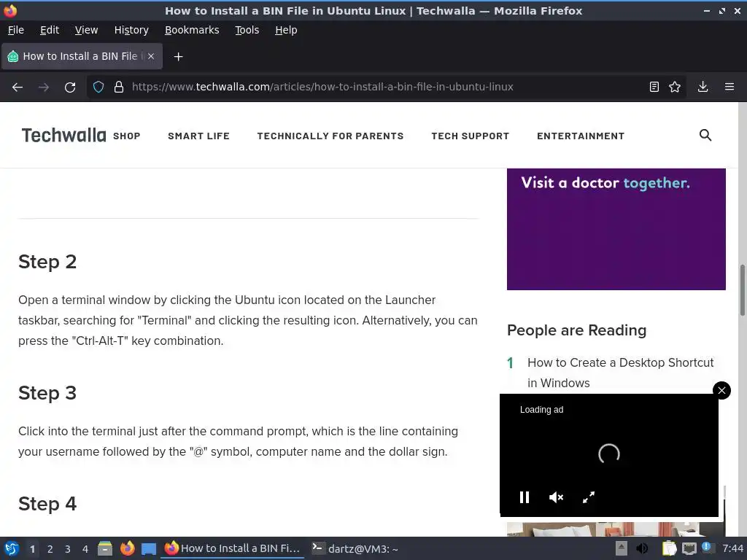Click the update notification tray icon
Screen dimensions: 747x560
tap(706, 547)
